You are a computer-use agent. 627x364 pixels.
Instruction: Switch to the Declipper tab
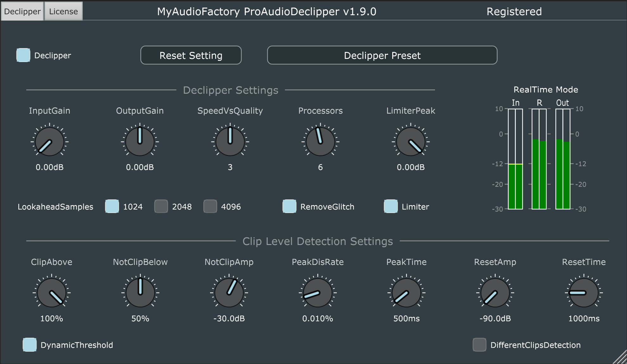pyautogui.click(x=22, y=11)
